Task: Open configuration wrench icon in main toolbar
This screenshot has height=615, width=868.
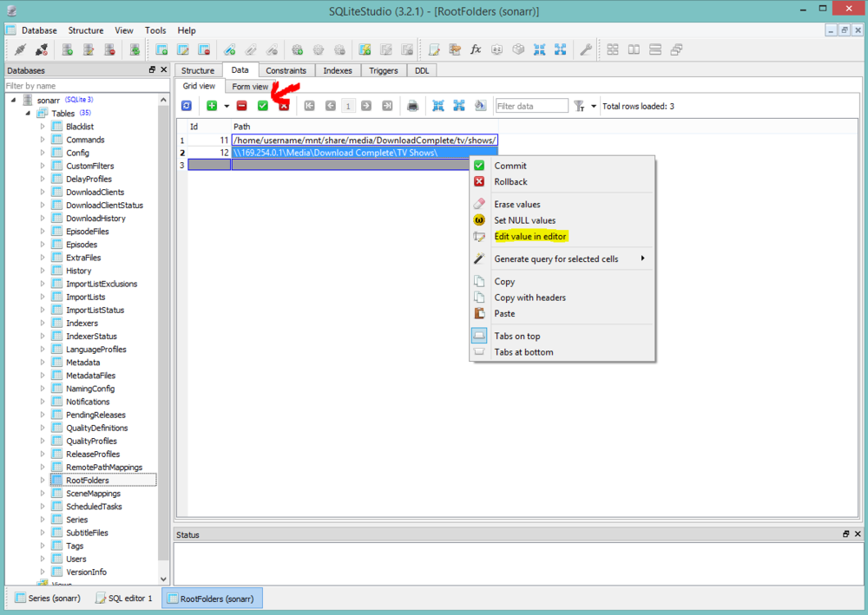Action: pyautogui.click(x=586, y=49)
